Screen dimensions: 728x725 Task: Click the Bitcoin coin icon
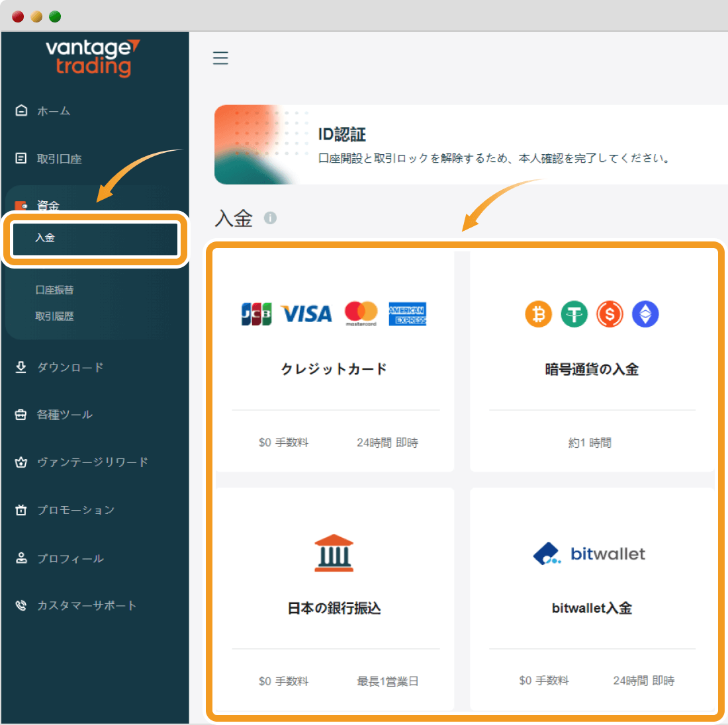point(539,314)
